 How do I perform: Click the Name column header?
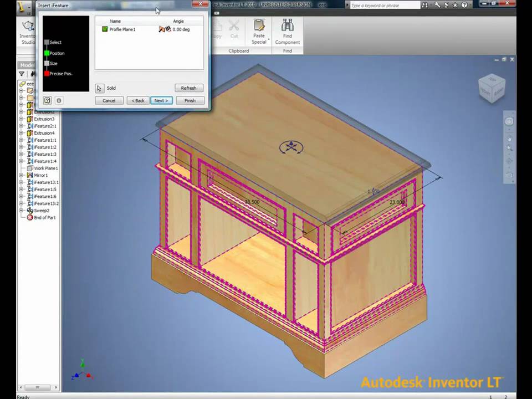(x=115, y=21)
